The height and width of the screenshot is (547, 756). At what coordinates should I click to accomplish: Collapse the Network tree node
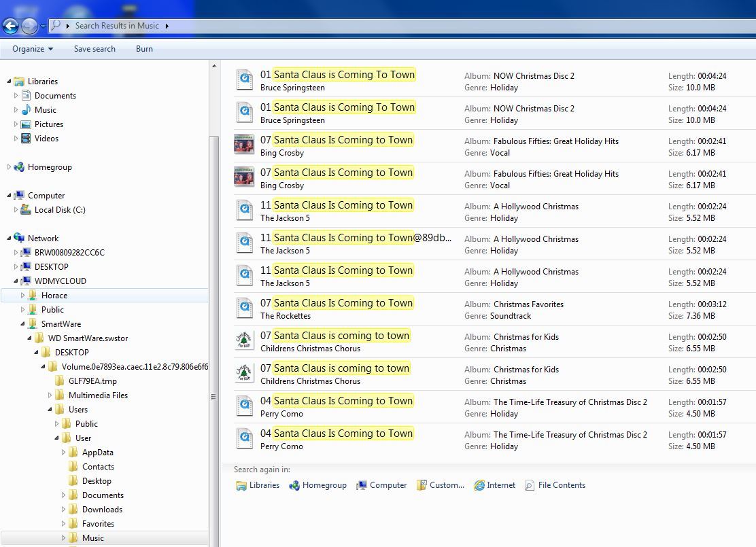pos(9,238)
